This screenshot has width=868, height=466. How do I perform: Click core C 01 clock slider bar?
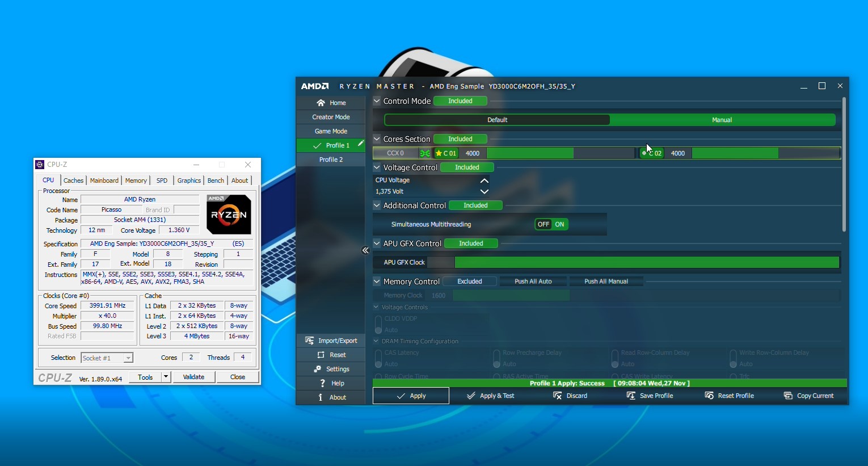[561, 153]
